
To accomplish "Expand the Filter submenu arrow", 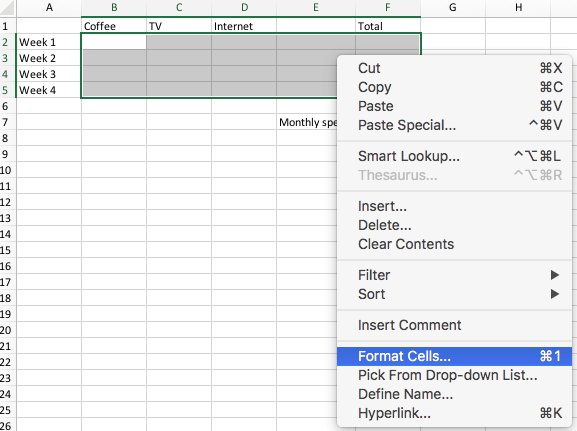I will pos(555,275).
